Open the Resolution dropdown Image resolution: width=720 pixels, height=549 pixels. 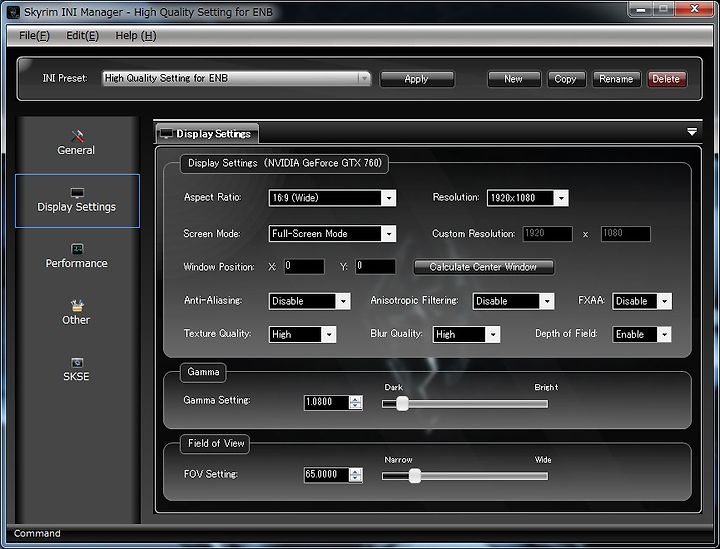(x=527, y=198)
